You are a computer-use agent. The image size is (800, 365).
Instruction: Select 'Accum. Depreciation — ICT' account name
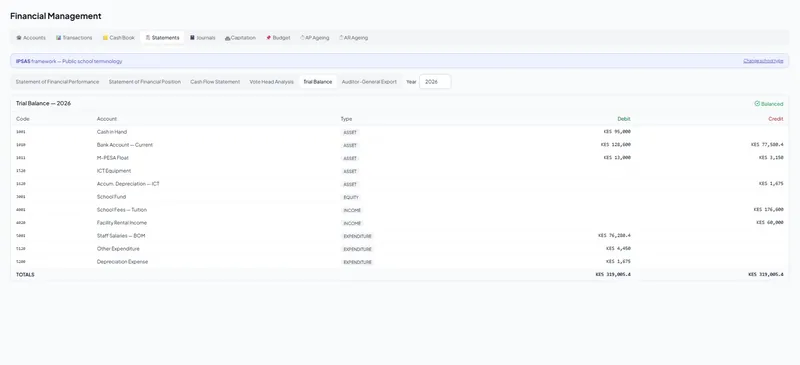point(128,184)
